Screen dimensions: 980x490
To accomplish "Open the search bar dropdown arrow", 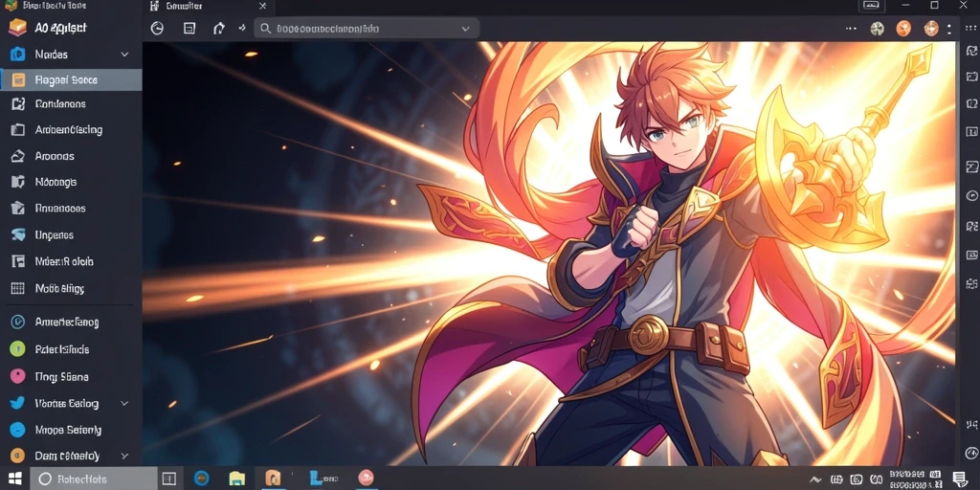I will [x=465, y=29].
